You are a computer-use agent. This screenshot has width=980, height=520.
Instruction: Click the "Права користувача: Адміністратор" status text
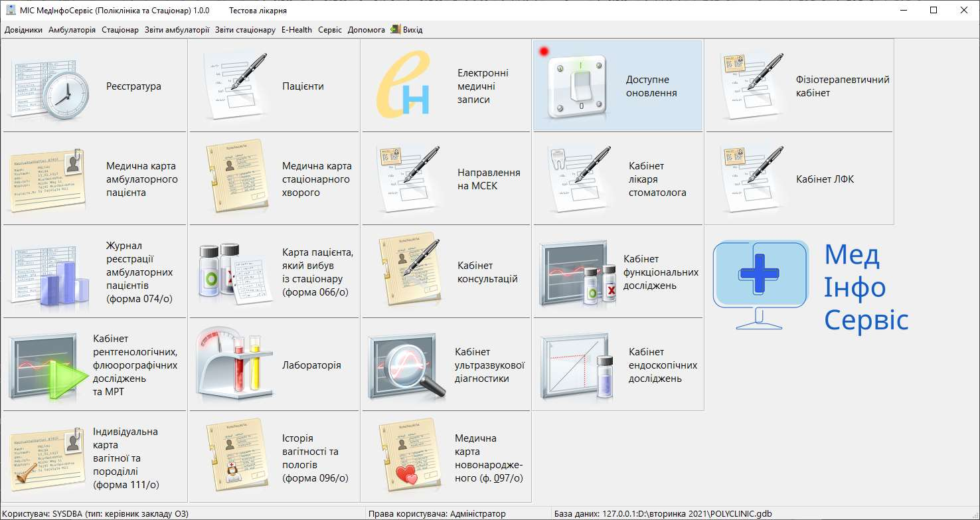point(436,514)
